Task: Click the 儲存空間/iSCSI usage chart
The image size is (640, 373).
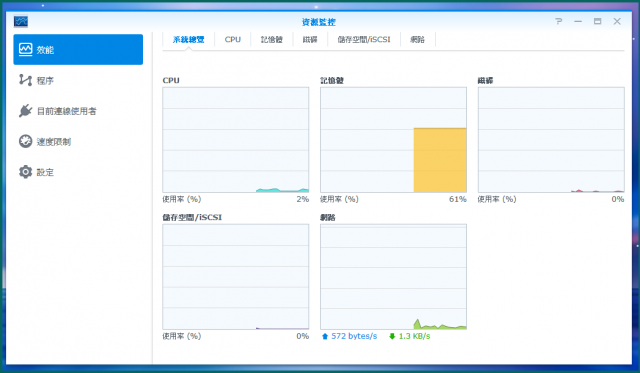Action: pos(236,277)
